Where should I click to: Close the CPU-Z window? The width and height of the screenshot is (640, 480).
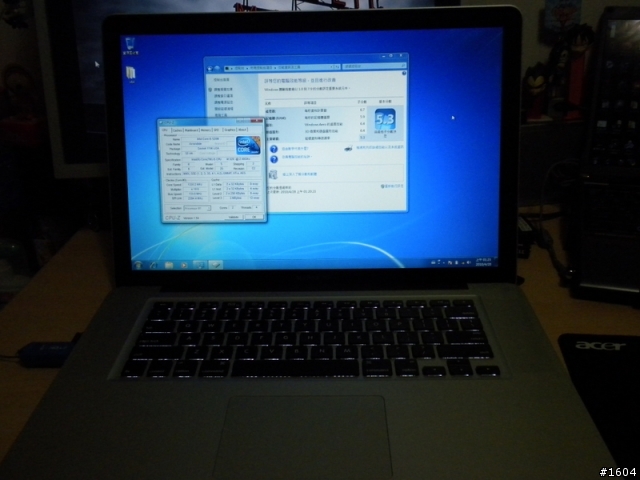coord(257,121)
